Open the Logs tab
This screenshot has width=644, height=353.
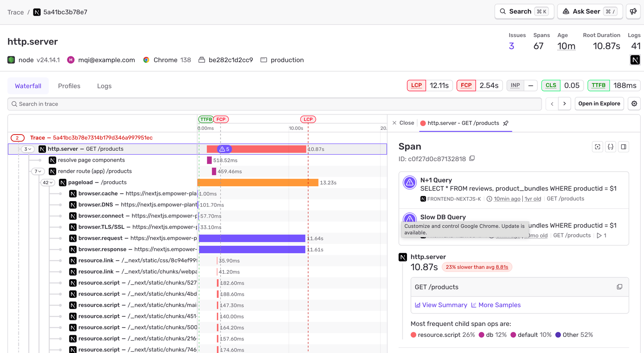104,86
